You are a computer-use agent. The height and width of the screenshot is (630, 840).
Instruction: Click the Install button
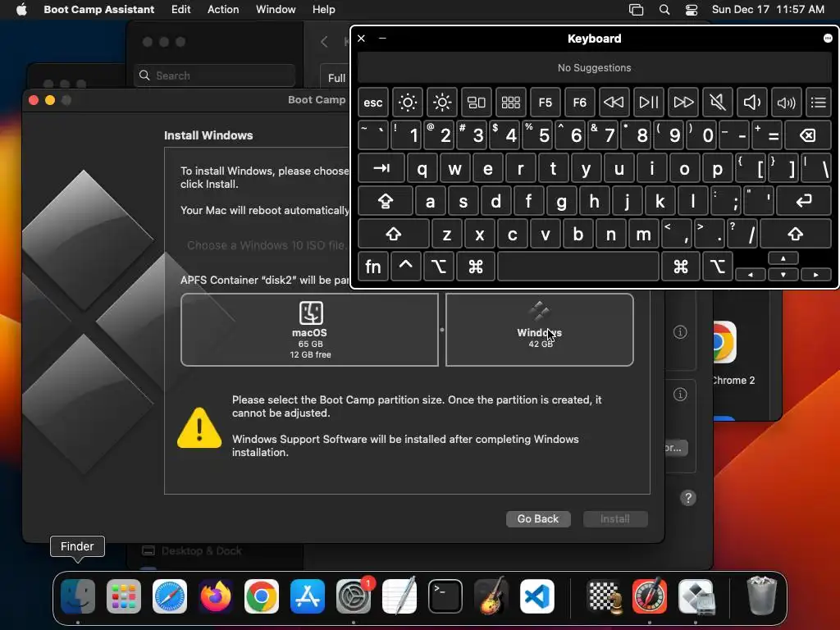[615, 518]
